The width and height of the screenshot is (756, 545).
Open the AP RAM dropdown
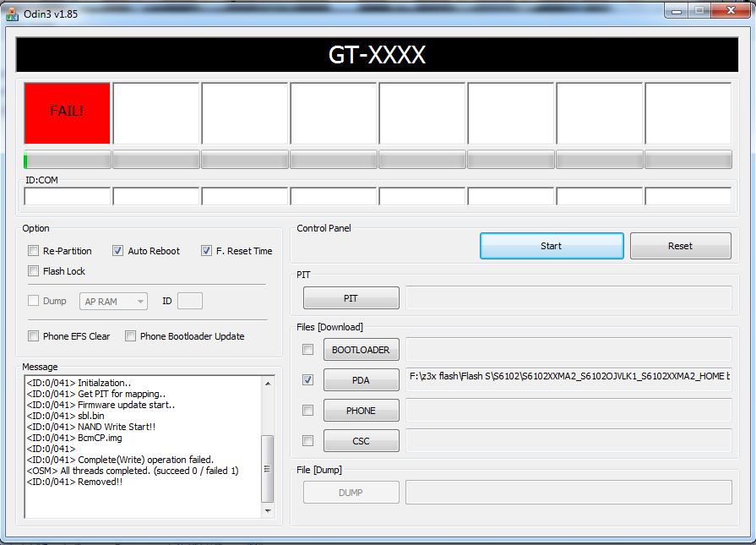[x=113, y=302]
